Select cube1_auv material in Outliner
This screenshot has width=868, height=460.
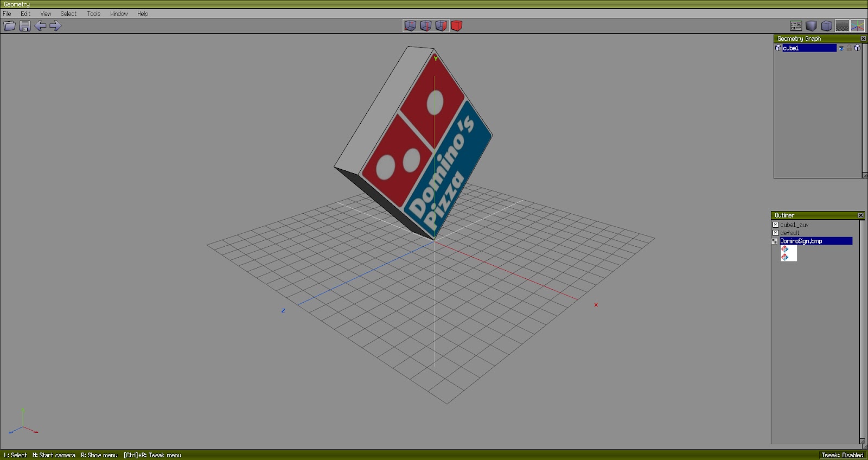[x=794, y=225]
